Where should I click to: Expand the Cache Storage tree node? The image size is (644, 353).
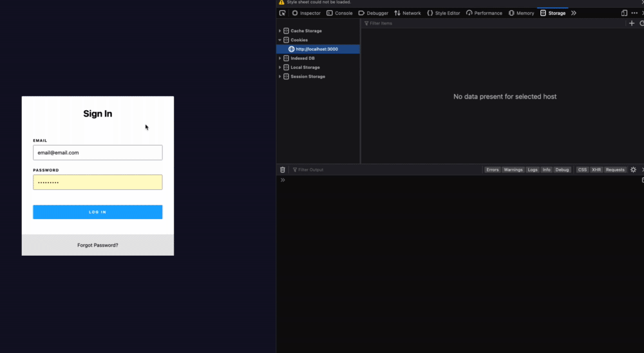(280, 31)
